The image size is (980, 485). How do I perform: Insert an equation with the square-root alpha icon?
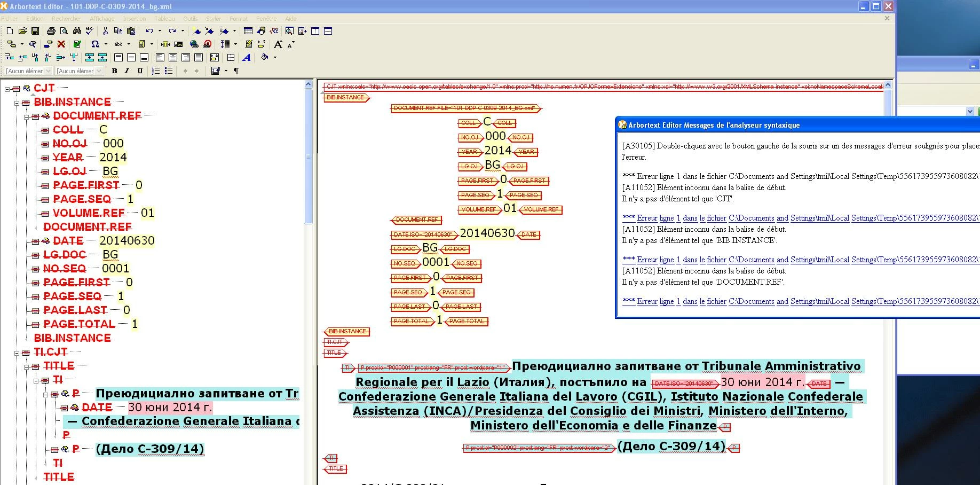(x=274, y=31)
